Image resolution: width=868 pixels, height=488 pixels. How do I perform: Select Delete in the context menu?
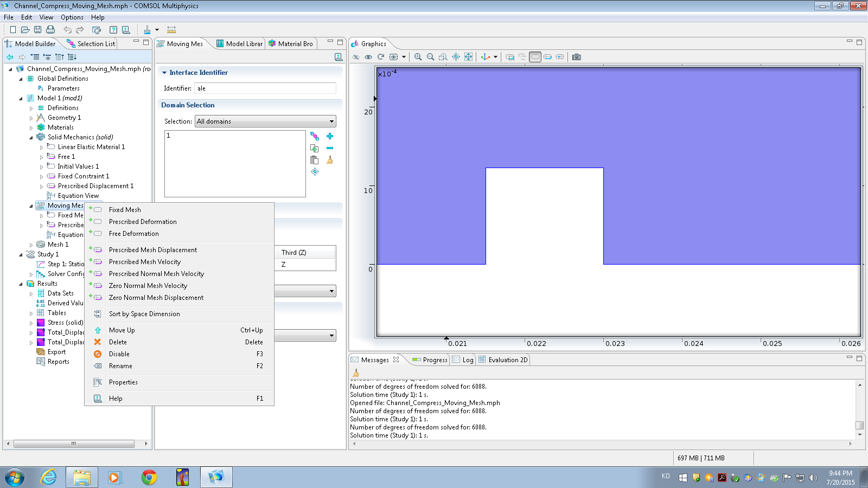(x=118, y=342)
